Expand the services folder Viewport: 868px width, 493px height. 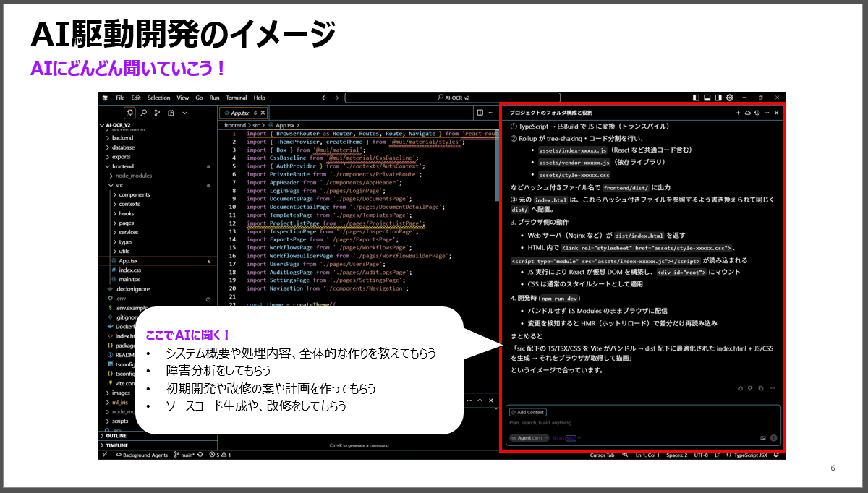pos(157,232)
